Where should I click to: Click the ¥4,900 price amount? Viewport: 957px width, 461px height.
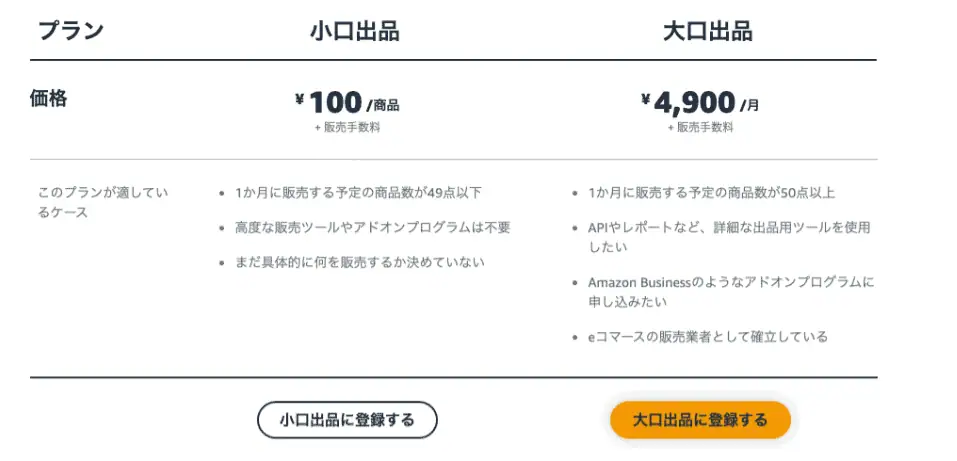coord(688,102)
